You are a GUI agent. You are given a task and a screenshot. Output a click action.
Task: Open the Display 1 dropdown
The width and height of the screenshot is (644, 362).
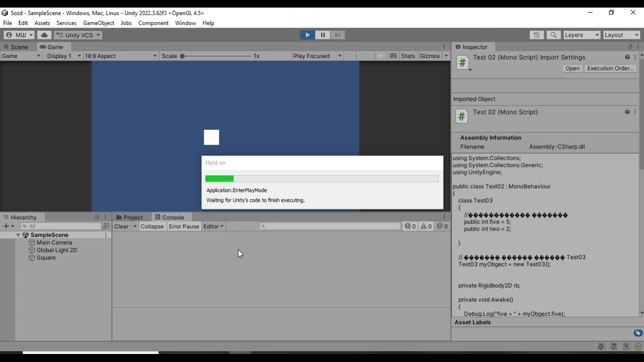(x=63, y=56)
